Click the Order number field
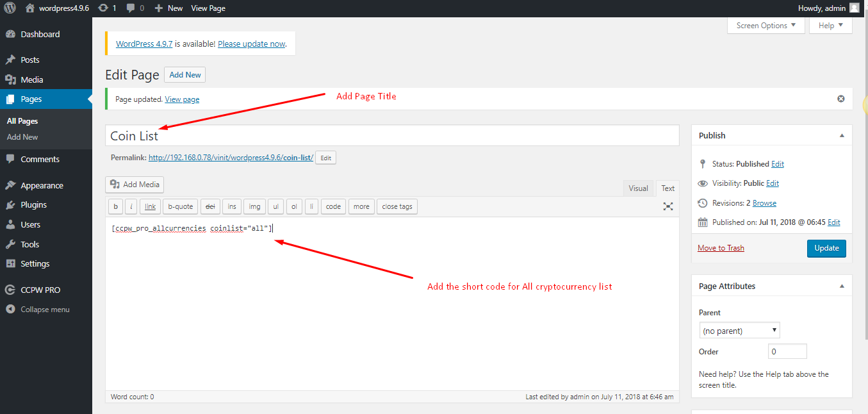 [787, 351]
